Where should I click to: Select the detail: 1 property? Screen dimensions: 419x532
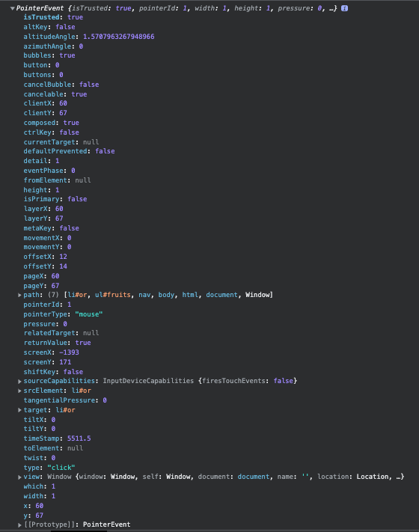point(41,161)
